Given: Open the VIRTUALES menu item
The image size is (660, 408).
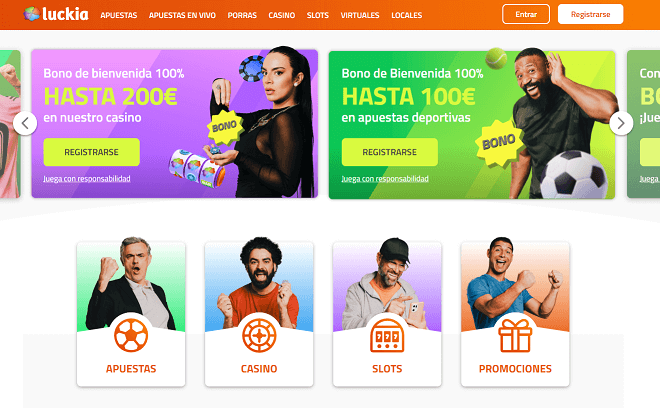Looking at the screenshot, I should coord(360,15).
